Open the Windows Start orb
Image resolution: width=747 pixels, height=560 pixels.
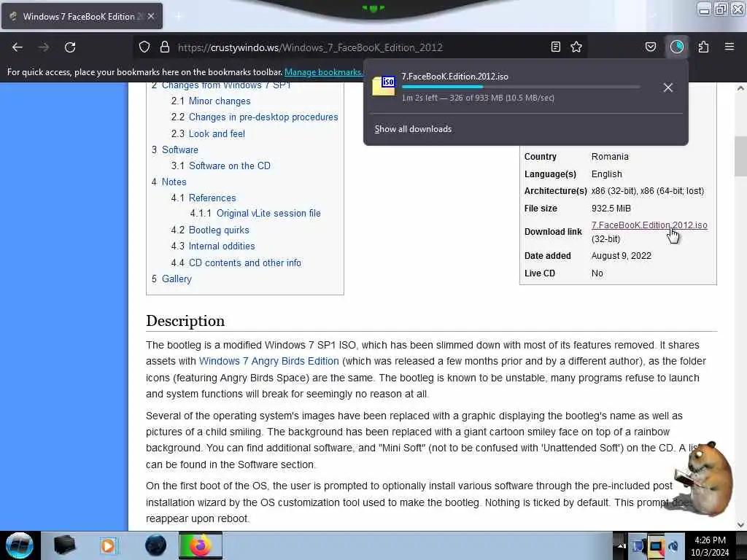[x=20, y=545]
